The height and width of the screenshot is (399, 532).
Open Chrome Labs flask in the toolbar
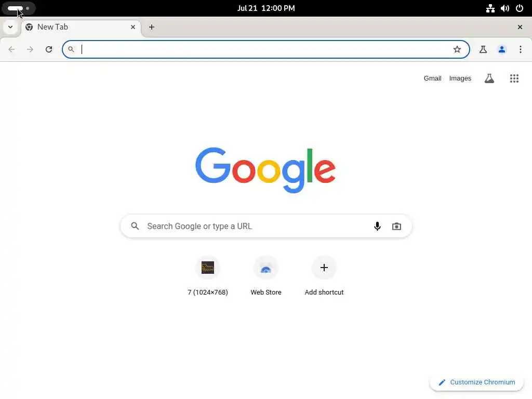tap(483, 49)
